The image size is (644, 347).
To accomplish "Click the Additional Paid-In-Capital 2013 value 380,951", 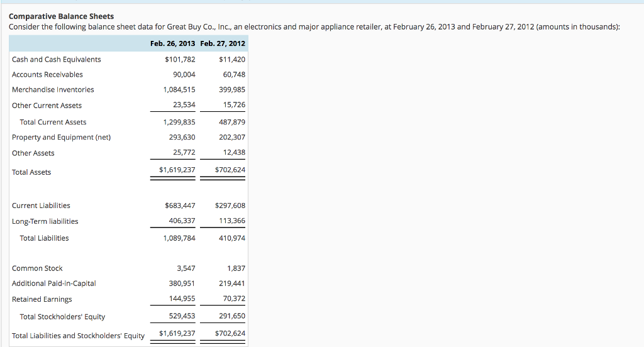I will tap(182, 284).
